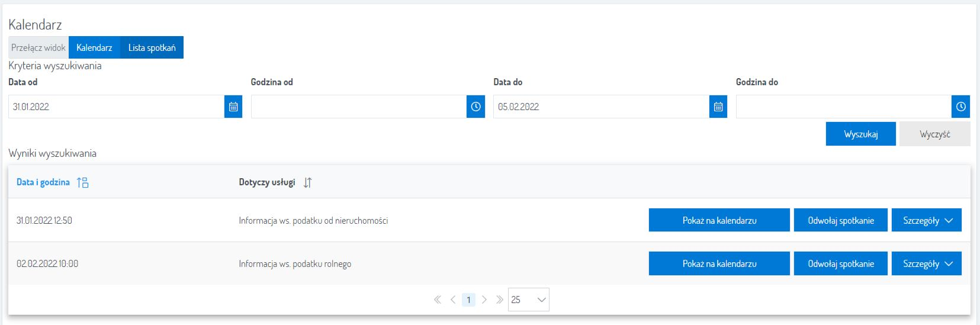Go to next page arrow
This screenshot has width=980, height=325.
[484, 300]
